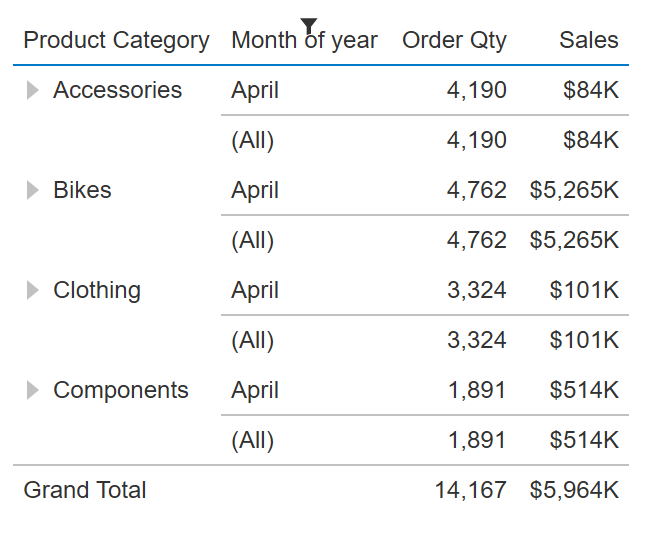Select the Bikes April sales value $5,265K
Screen dimensions: 665x541
(574, 190)
